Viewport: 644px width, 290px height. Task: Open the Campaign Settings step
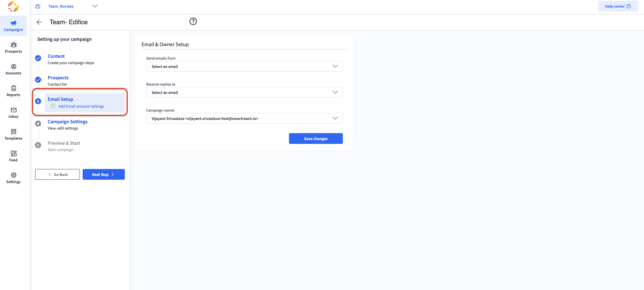(68, 121)
